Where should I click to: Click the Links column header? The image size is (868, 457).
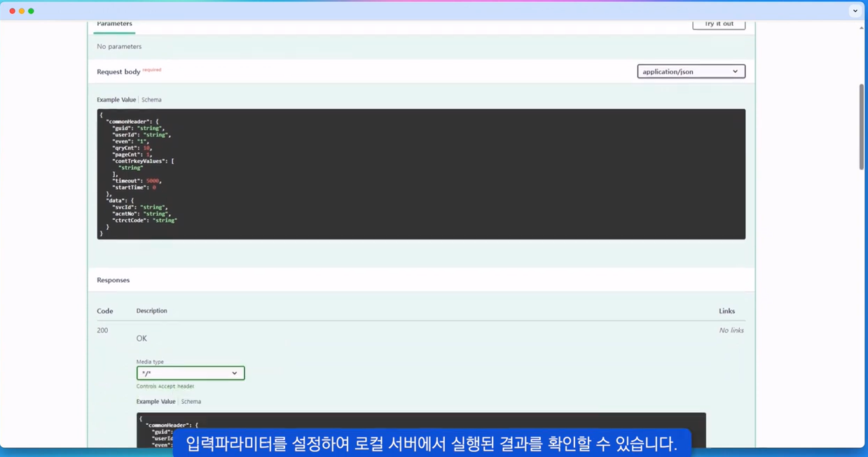click(726, 311)
